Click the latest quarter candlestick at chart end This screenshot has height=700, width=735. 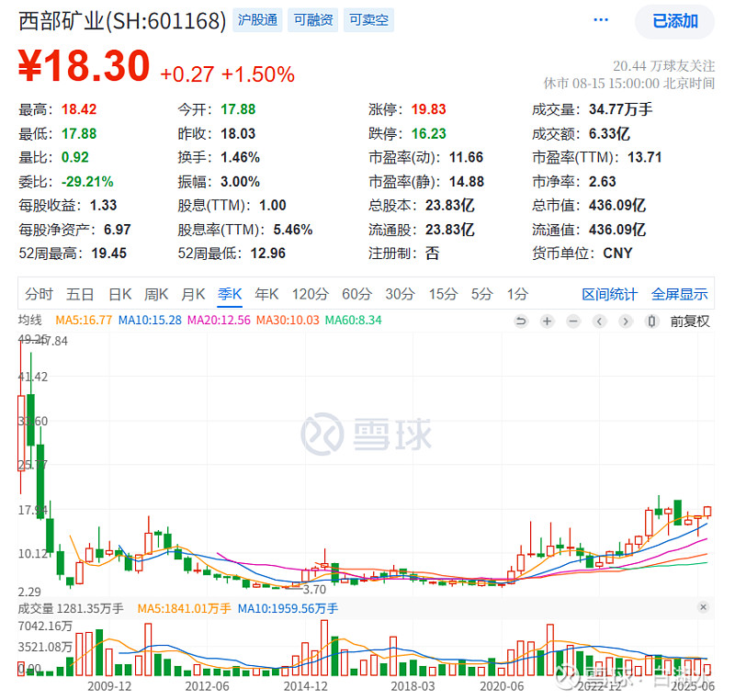pos(707,511)
